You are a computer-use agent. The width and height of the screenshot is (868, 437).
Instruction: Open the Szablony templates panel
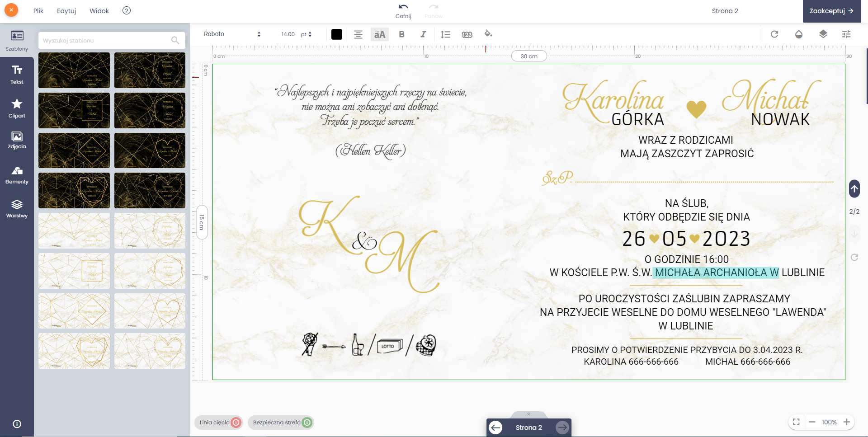[x=17, y=40]
